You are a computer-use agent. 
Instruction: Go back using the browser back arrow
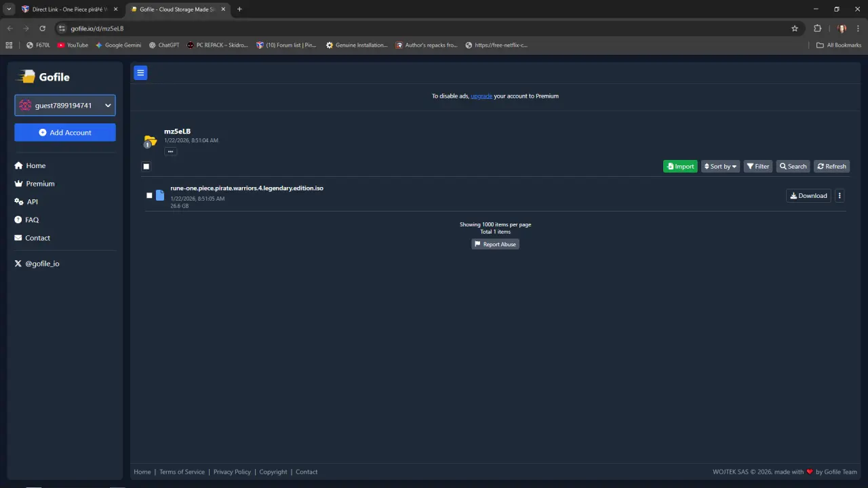pyautogui.click(x=9, y=28)
